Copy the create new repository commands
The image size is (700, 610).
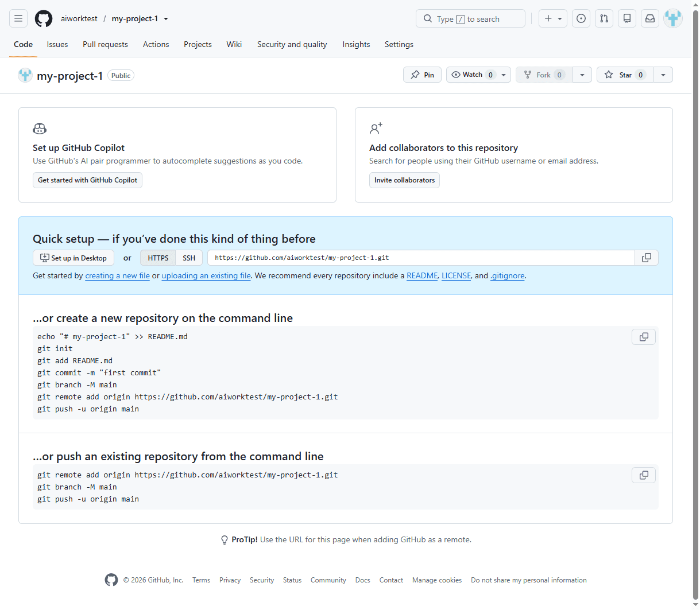pos(644,337)
